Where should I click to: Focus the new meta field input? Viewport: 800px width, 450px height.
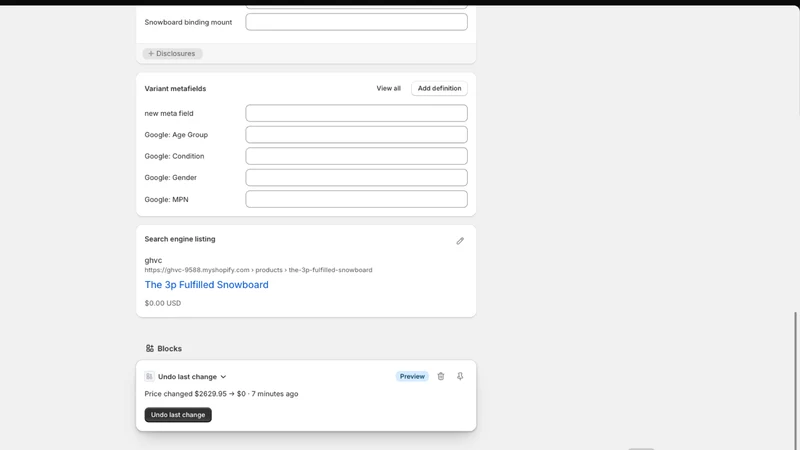[x=356, y=113]
